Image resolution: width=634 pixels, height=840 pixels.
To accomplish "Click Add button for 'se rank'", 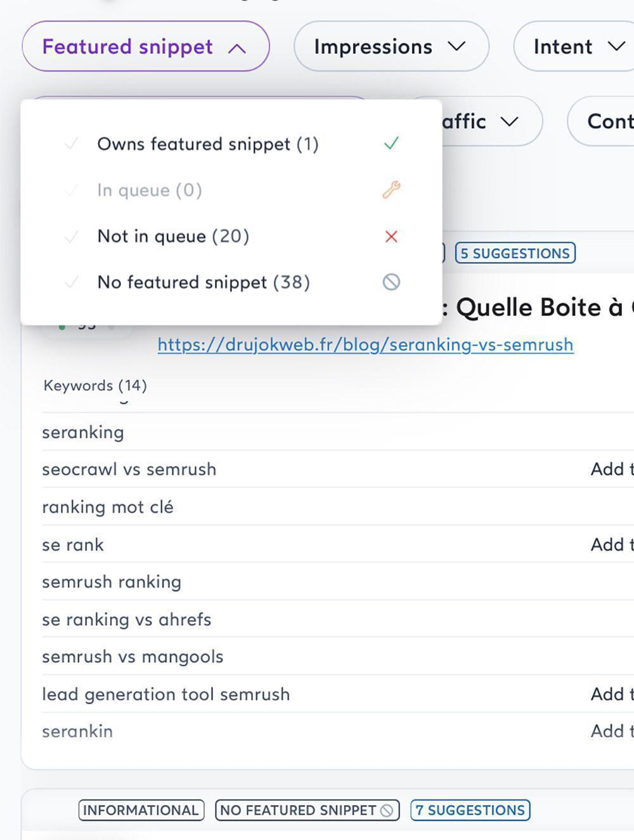I will pos(612,544).
